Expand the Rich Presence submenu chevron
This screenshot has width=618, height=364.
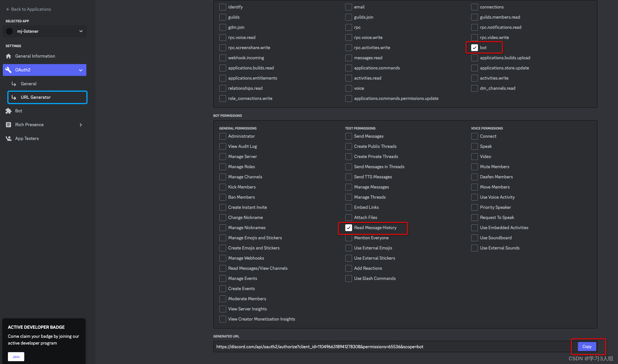(81, 125)
